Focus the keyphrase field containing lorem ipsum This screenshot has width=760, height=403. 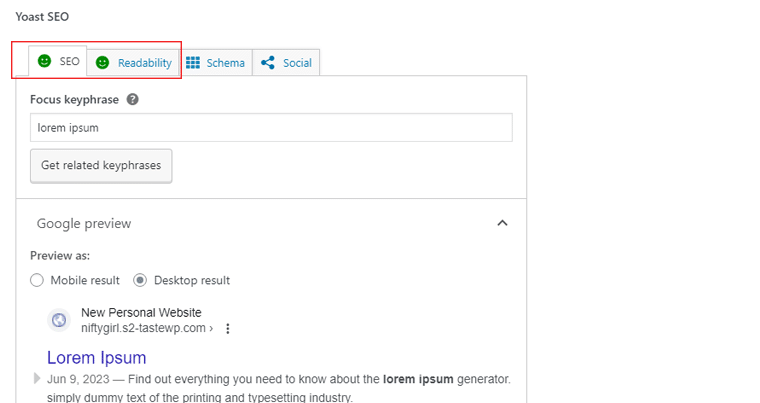point(271,128)
